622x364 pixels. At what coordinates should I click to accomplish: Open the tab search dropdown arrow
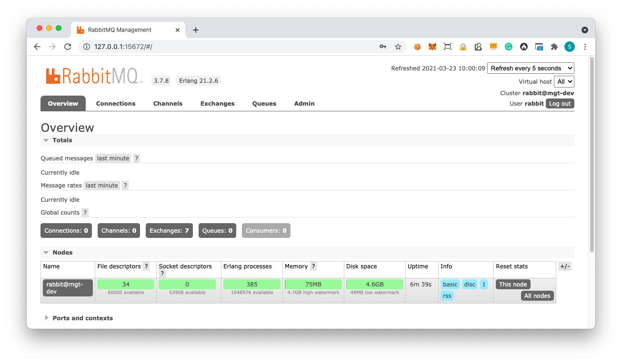pyautogui.click(x=585, y=30)
